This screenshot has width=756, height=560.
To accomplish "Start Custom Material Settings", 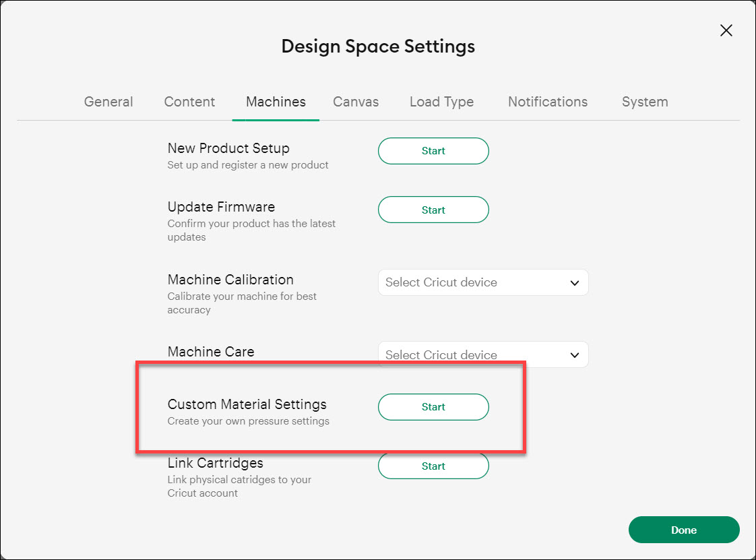I will click(x=433, y=407).
